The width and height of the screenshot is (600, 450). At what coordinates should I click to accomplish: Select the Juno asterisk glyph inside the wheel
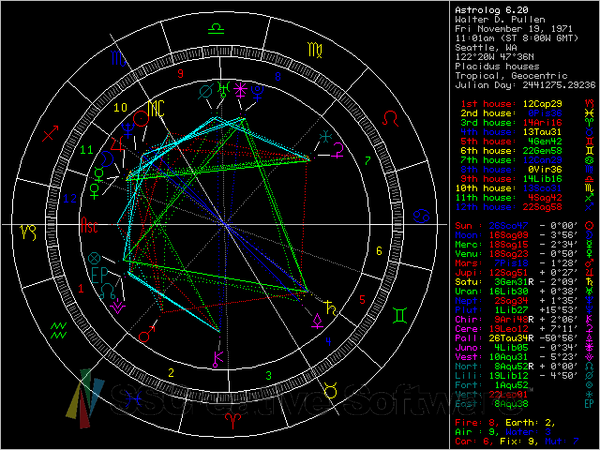(x=241, y=90)
